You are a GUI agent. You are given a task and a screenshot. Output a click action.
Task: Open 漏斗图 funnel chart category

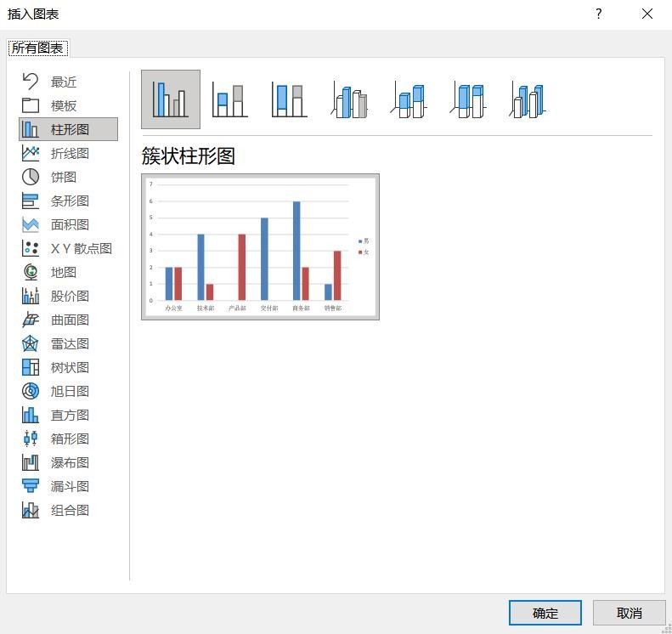70,486
